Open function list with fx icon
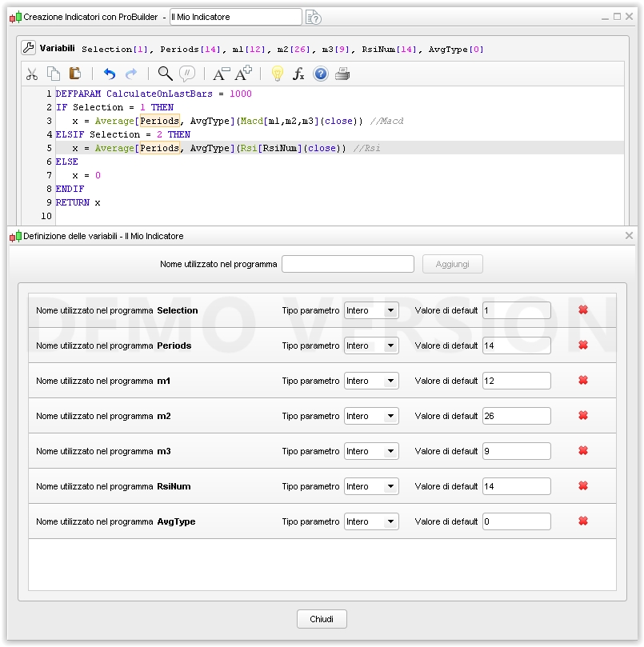Viewport: 644px width, 647px height. click(x=298, y=74)
